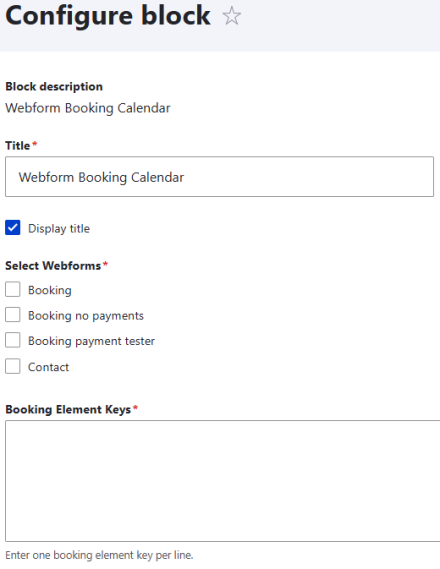The width and height of the screenshot is (440, 569).
Task: Click the Contact label text
Action: (x=48, y=367)
